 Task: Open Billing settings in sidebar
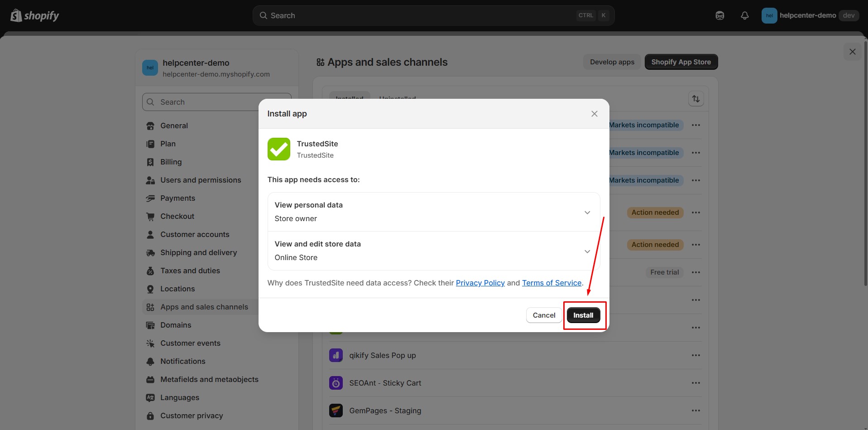[x=171, y=162]
